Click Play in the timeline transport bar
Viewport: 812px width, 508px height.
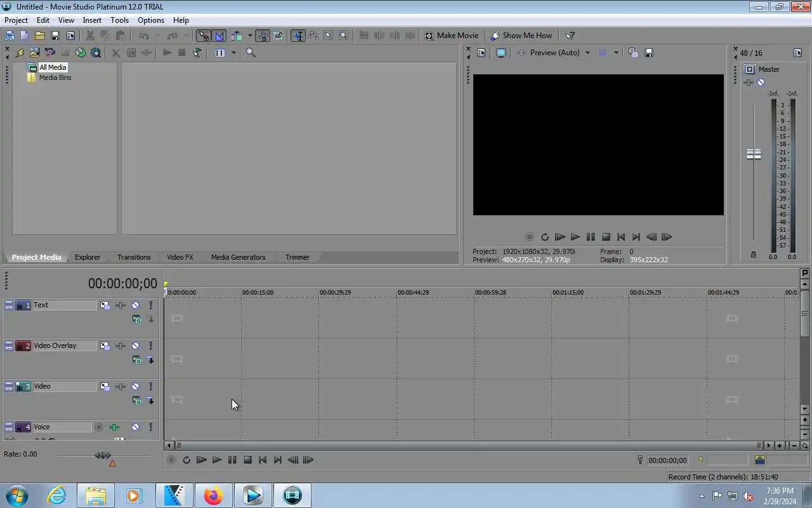coord(217,460)
